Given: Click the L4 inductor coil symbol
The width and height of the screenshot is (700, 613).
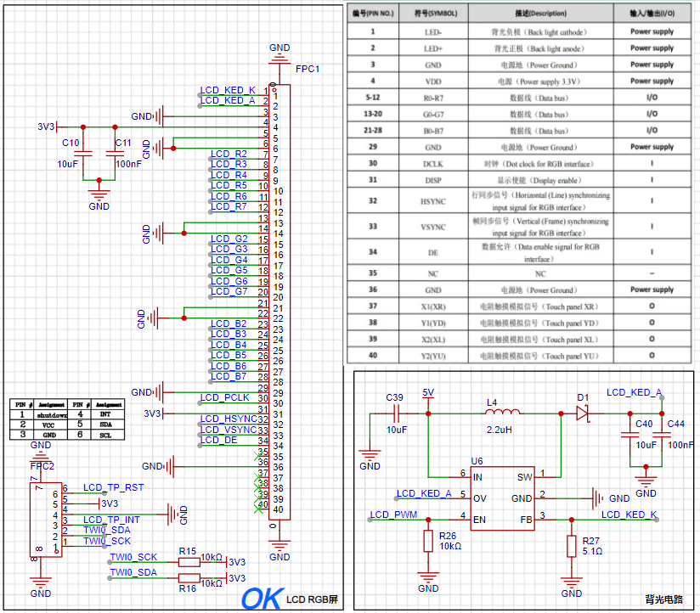Looking at the screenshot, I should [503, 412].
